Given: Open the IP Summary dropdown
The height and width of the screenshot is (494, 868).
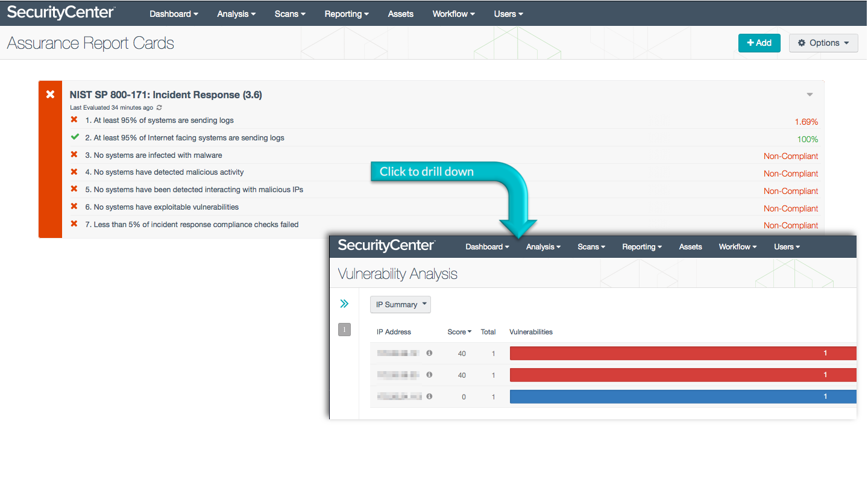Looking at the screenshot, I should coord(400,304).
